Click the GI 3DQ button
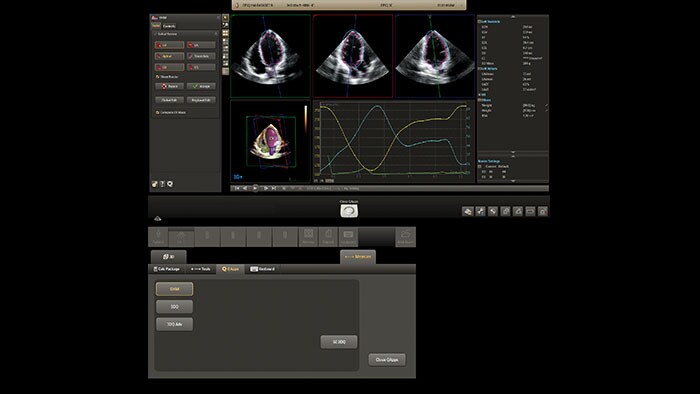700x394 pixels. coord(339,342)
